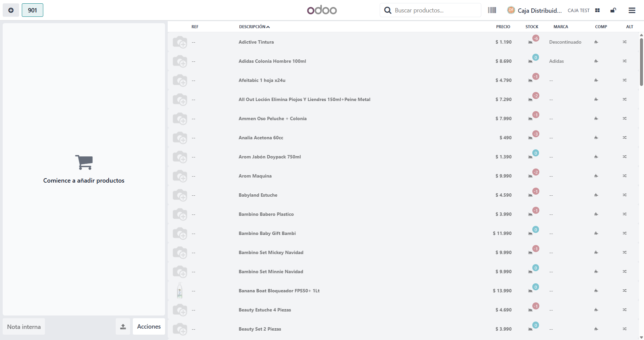Open complementary icon for Babyland Estuche

click(596, 195)
